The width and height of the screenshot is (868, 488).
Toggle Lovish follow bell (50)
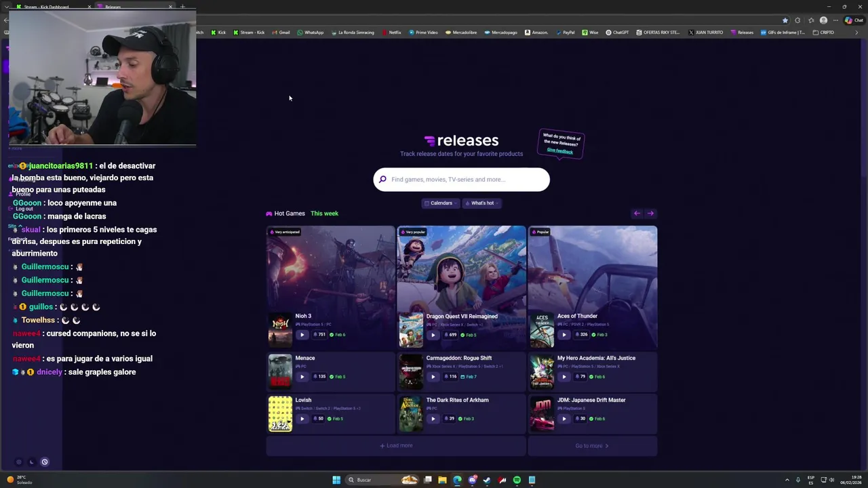tap(318, 419)
